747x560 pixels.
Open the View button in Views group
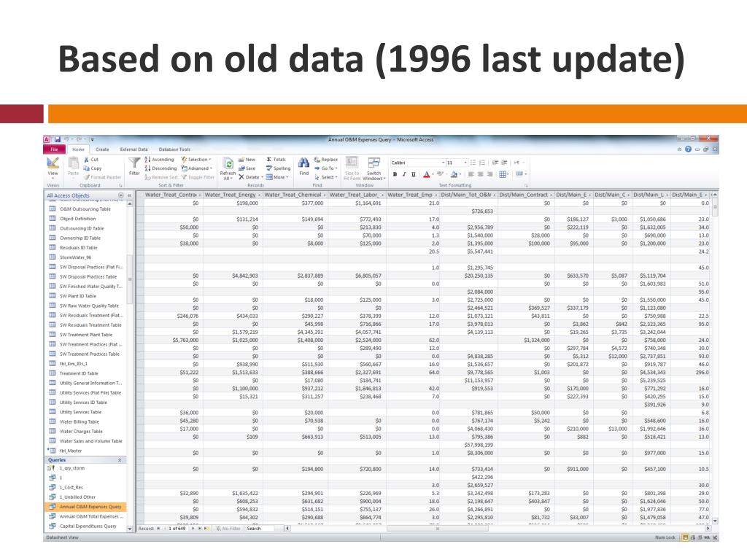pos(53,167)
